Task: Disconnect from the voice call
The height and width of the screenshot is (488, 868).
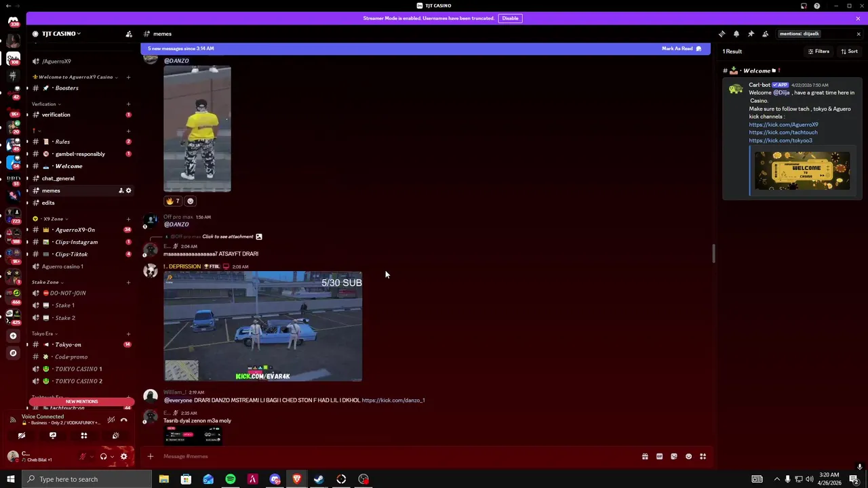Action: [124, 420]
